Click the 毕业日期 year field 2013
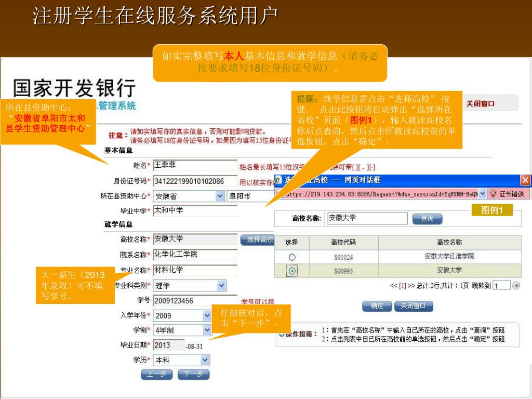532x399 pixels. (169, 345)
